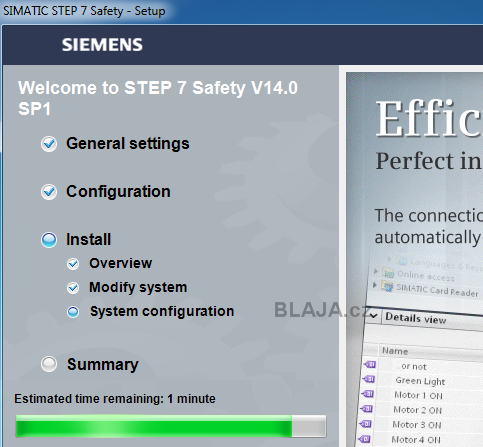Select the General settings step label
The image size is (483, 447).
(128, 144)
